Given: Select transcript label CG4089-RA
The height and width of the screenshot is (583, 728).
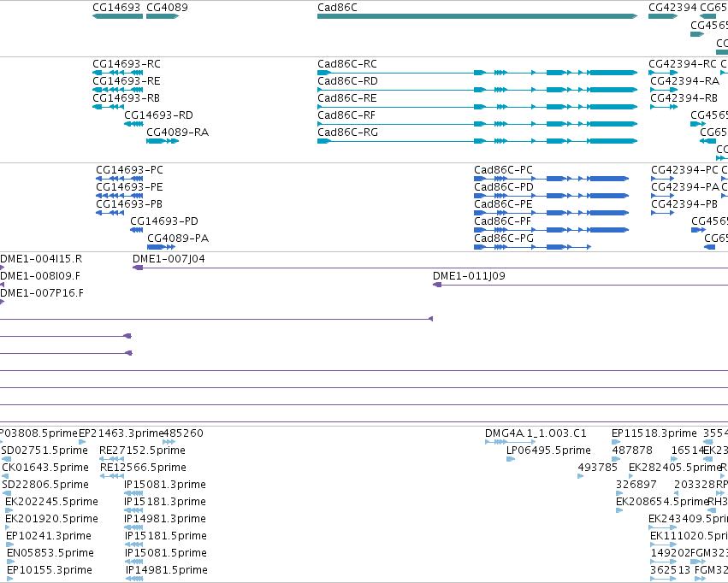Looking at the screenshot, I should [177, 132].
